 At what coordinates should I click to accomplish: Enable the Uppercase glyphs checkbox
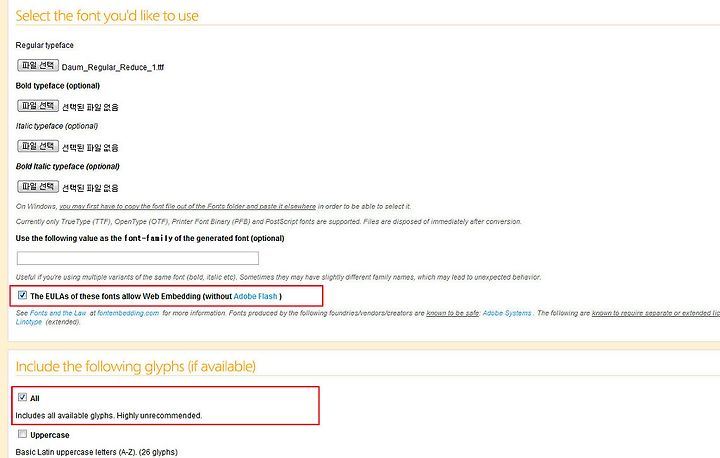(22, 434)
